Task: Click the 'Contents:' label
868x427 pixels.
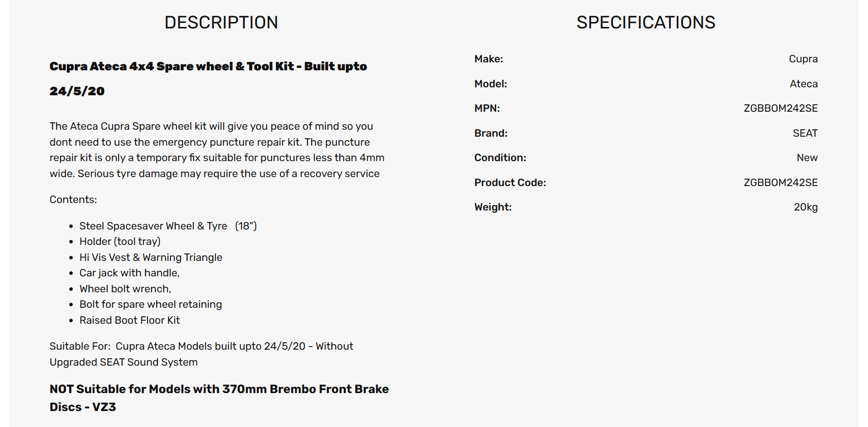Action: 73,200
